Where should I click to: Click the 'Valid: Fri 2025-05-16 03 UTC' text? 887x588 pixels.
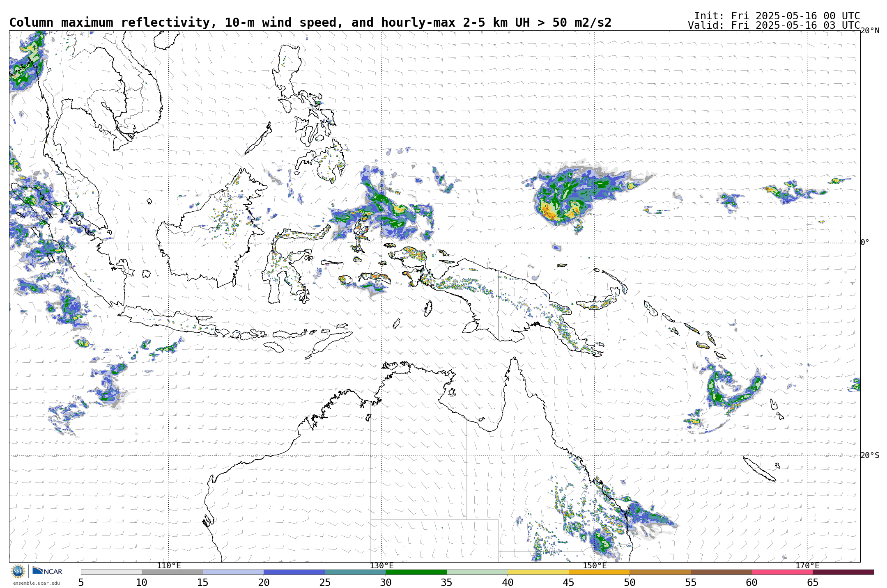774,25
